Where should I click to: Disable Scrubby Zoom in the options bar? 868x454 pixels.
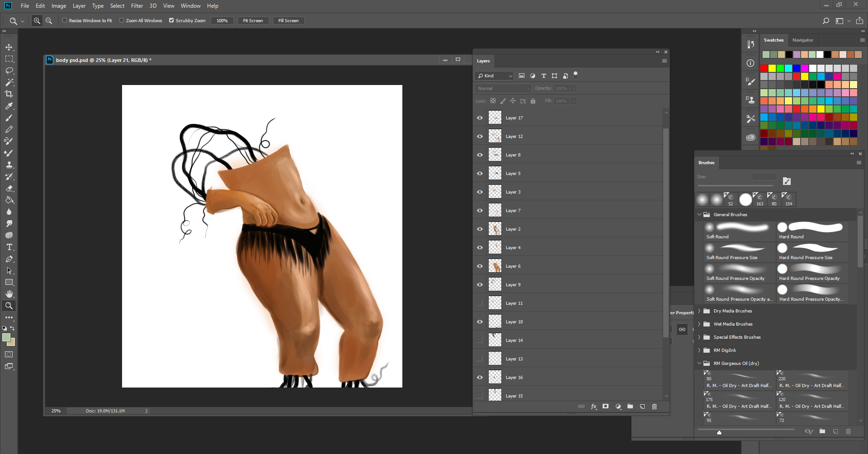171,20
